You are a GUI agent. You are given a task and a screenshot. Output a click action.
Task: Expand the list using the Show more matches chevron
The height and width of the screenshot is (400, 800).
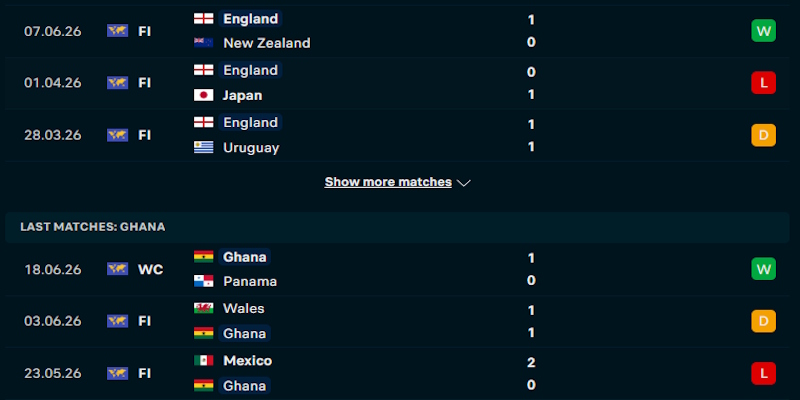tap(463, 183)
